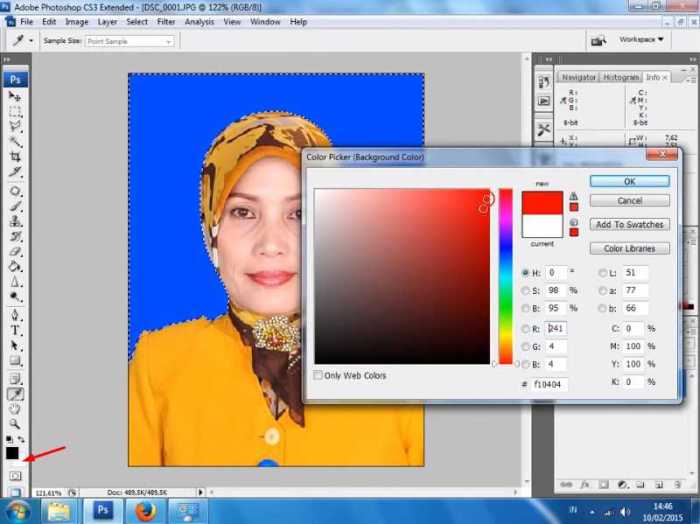Image resolution: width=700 pixels, height=524 pixels.
Task: Select the Eraser tool
Action: [x=15, y=252]
